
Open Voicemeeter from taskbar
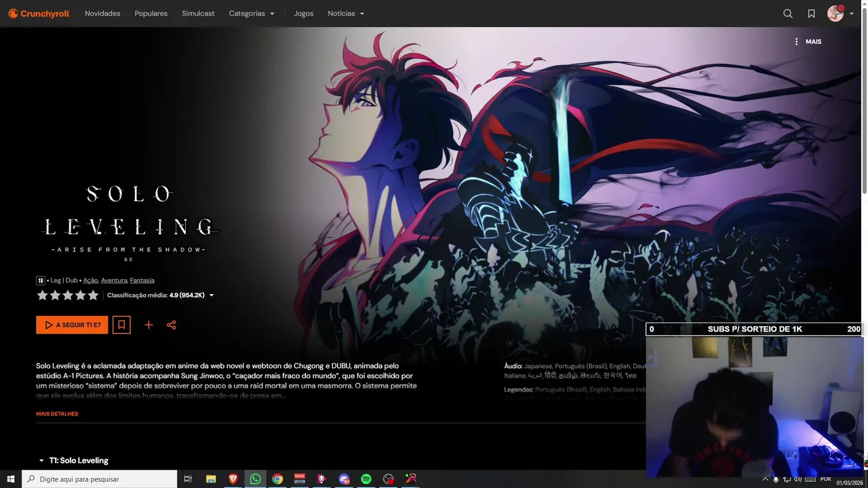300,479
